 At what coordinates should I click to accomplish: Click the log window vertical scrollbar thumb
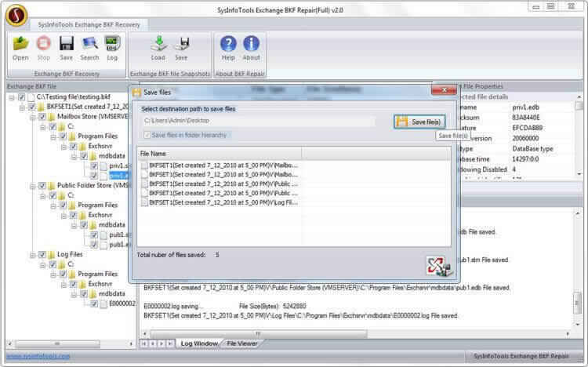click(578, 303)
